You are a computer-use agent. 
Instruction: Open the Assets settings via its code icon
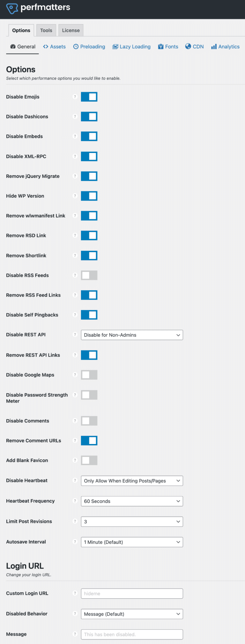(46, 47)
